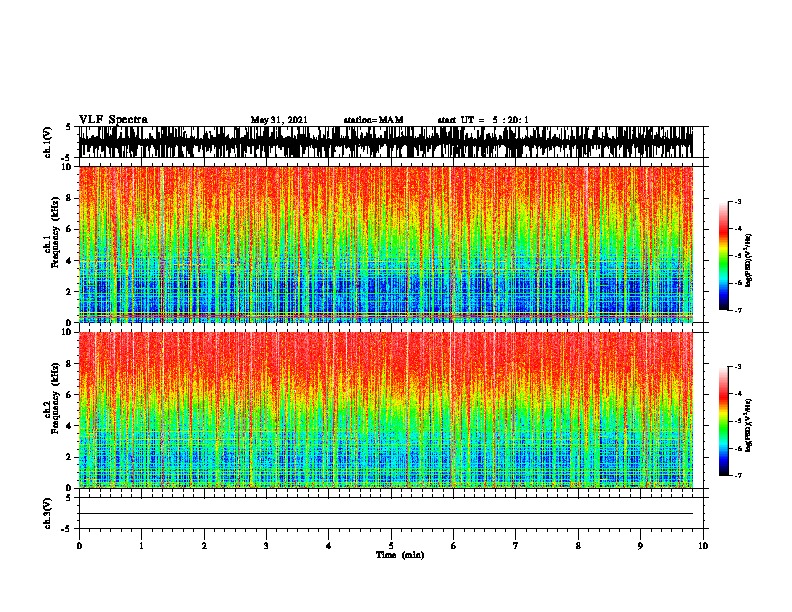This screenshot has width=792, height=612.
Task: Click the "-7" label on upper colorbar
Action: (737, 310)
